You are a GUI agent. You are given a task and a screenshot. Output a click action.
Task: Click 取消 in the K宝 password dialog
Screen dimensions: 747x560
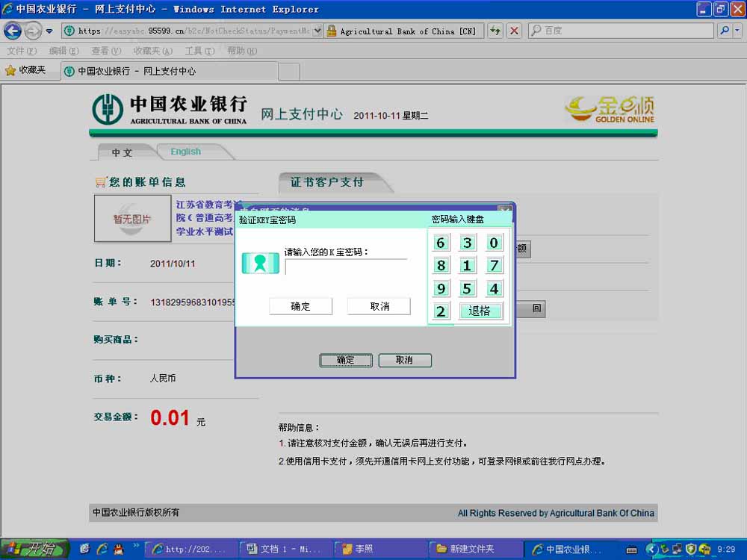379,306
